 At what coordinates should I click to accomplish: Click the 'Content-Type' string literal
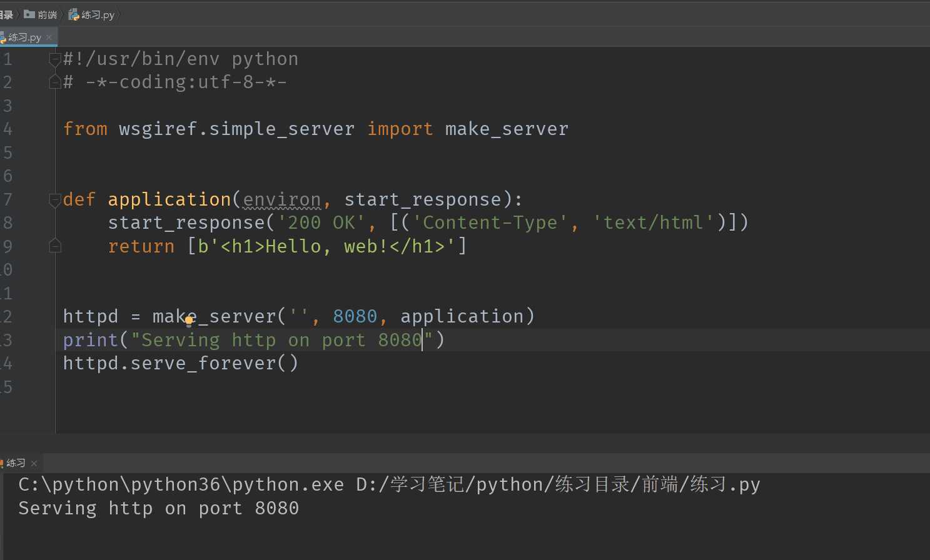490,222
